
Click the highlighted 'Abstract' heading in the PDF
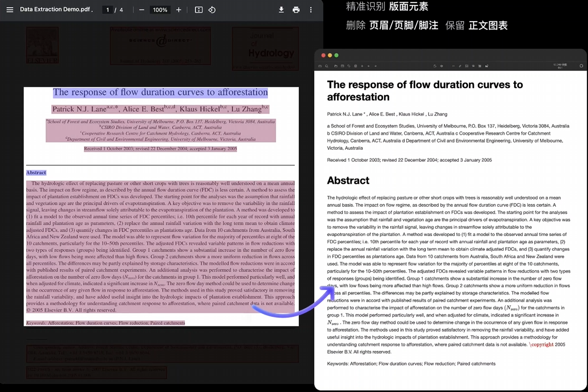(36, 173)
